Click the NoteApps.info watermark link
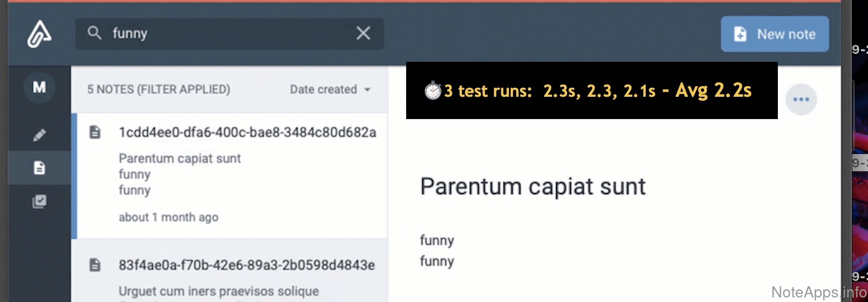868x302 pixels. (818, 292)
